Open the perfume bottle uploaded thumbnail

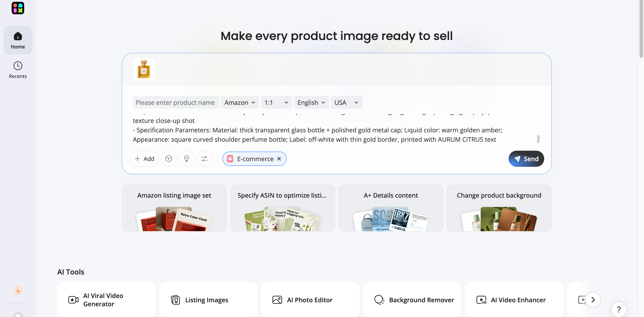coord(143,69)
